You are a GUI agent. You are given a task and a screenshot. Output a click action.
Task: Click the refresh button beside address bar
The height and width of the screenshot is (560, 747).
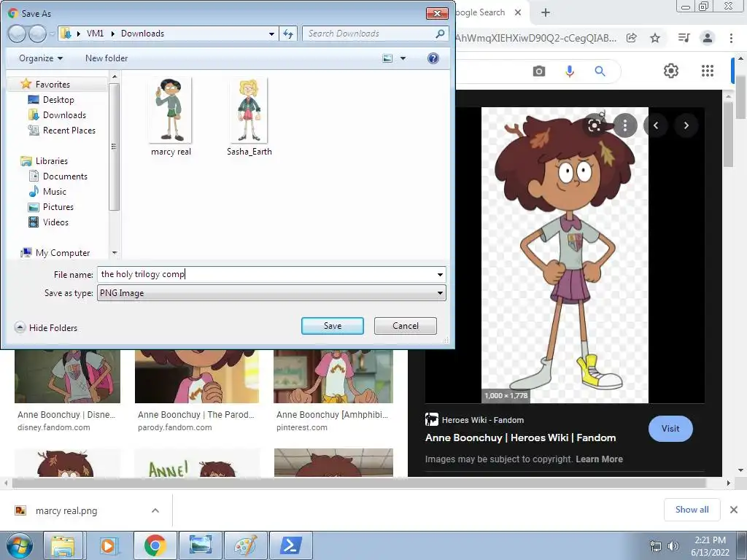point(288,34)
